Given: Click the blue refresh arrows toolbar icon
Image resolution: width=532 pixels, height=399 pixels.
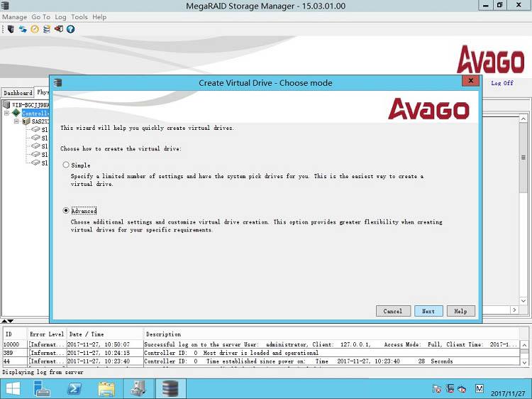Looking at the screenshot, I should (x=23, y=29).
